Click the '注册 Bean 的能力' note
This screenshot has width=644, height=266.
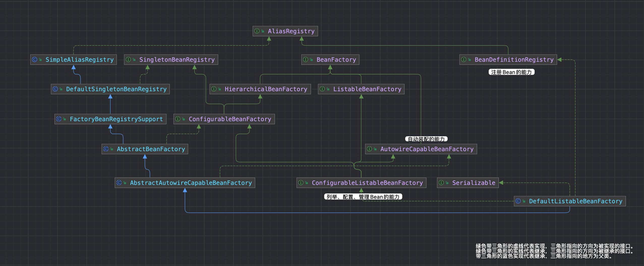coord(511,72)
